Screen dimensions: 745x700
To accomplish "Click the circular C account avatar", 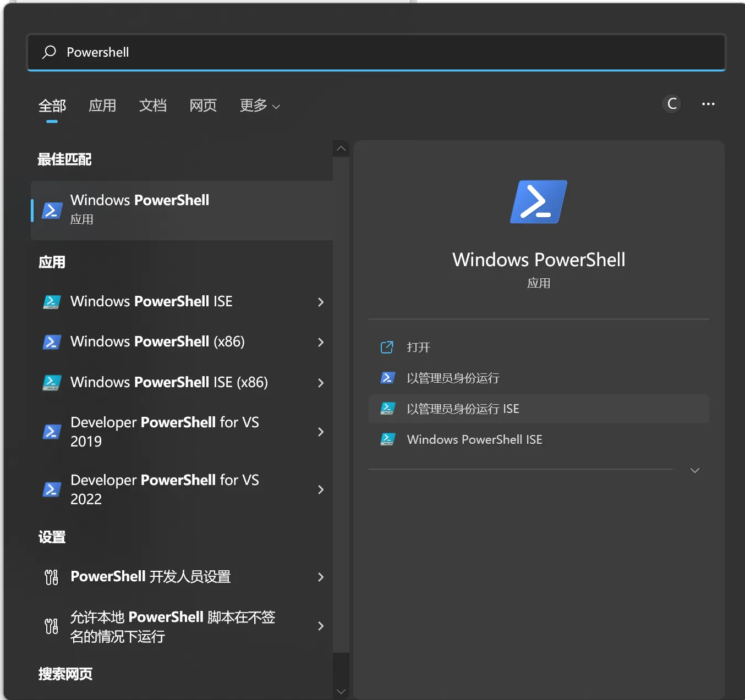I will [x=672, y=104].
